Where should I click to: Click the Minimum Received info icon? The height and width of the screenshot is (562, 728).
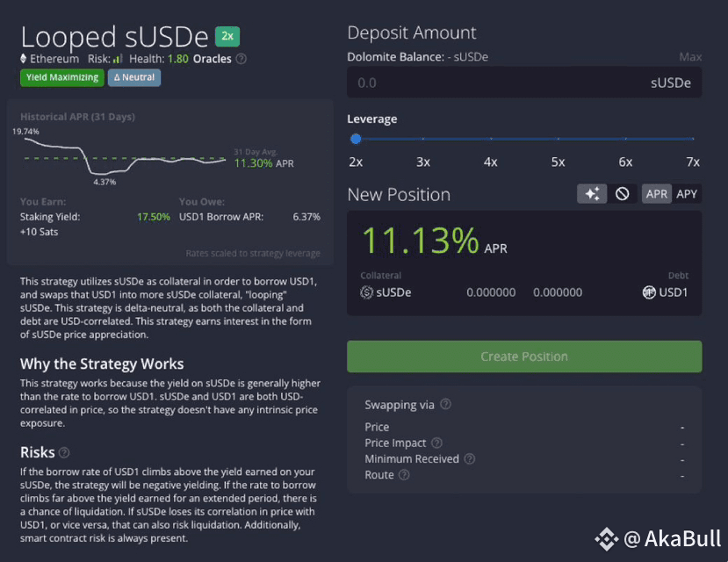pos(470,458)
